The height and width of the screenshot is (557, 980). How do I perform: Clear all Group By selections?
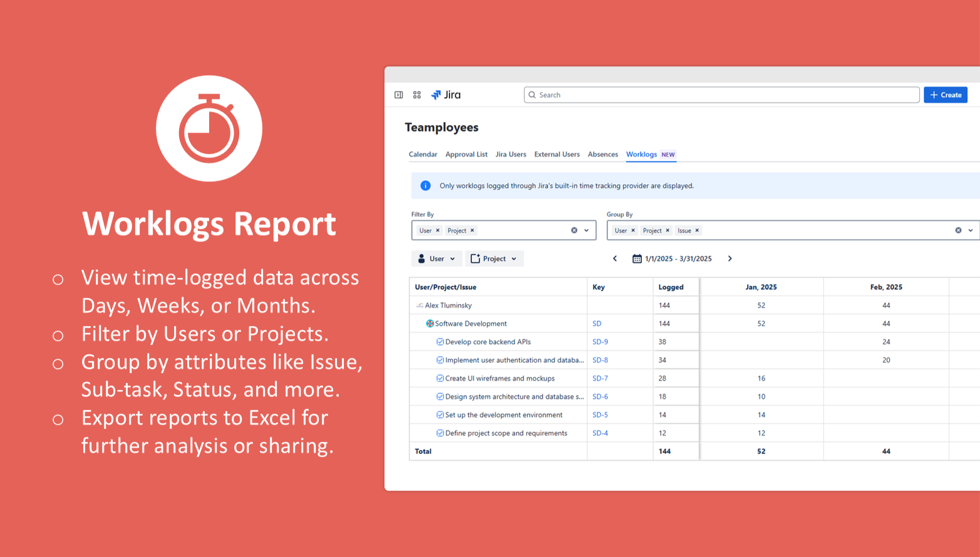click(958, 230)
